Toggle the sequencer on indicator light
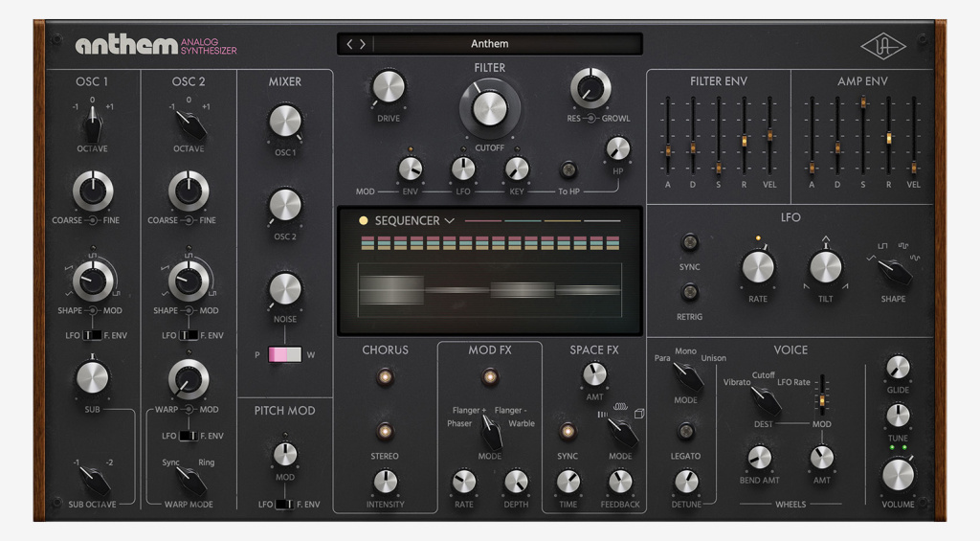The image size is (980, 541). (x=363, y=220)
